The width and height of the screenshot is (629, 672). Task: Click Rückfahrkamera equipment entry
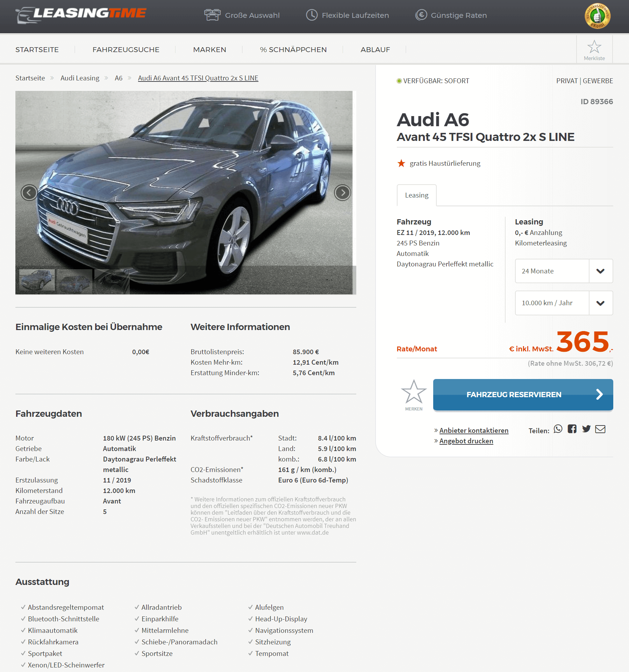(53, 642)
